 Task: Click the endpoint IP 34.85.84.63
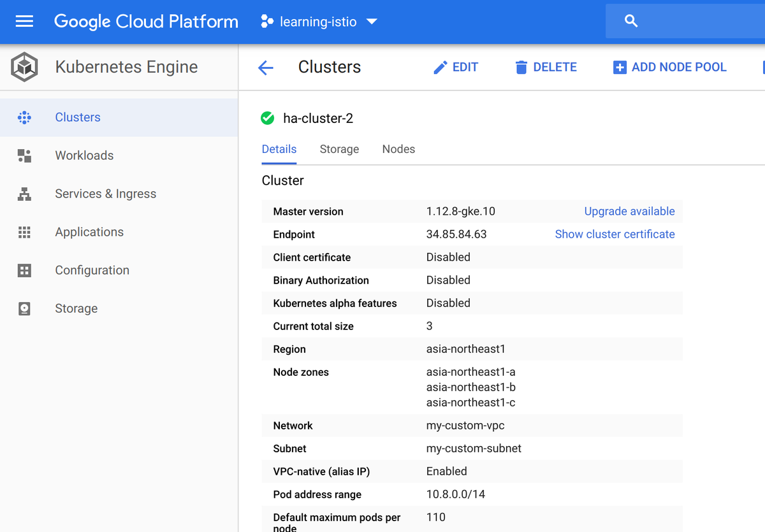coord(456,234)
